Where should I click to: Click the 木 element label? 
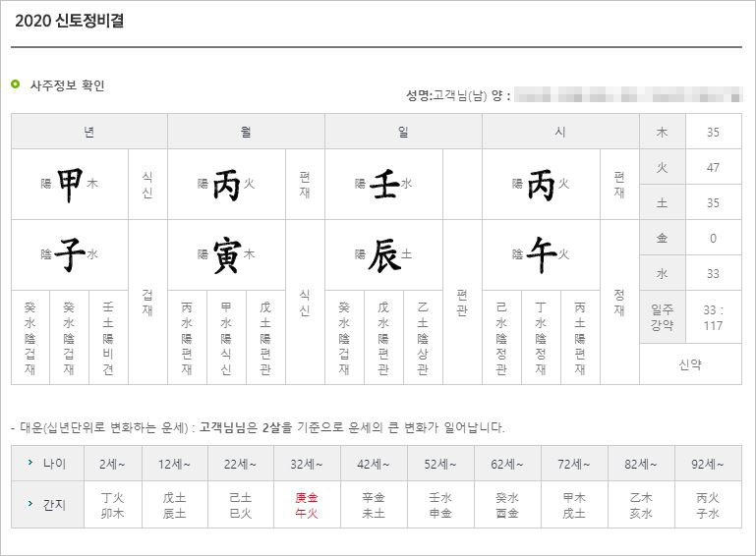[662, 132]
